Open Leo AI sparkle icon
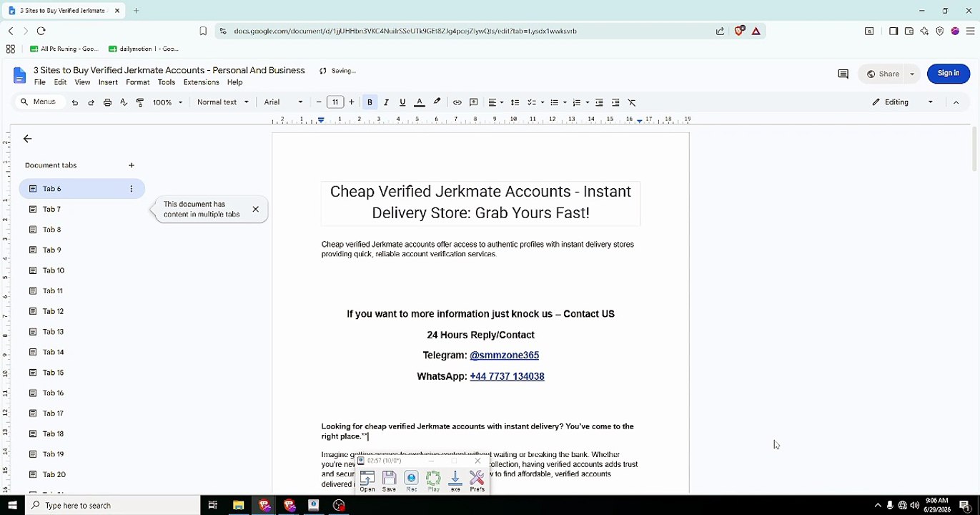Image resolution: width=980 pixels, height=515 pixels. pos(924,31)
